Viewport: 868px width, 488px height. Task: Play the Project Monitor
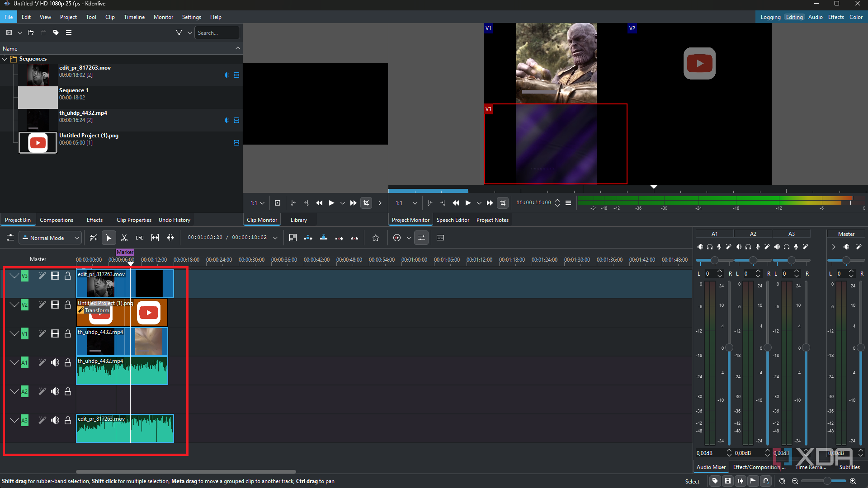click(x=468, y=203)
